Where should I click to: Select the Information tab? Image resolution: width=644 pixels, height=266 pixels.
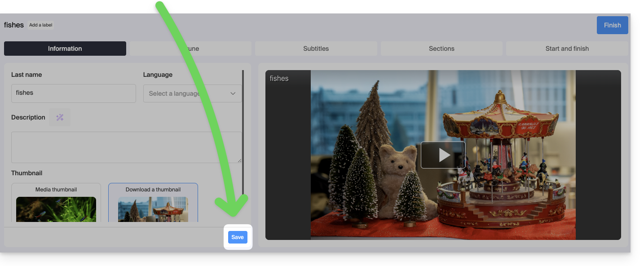65,49
